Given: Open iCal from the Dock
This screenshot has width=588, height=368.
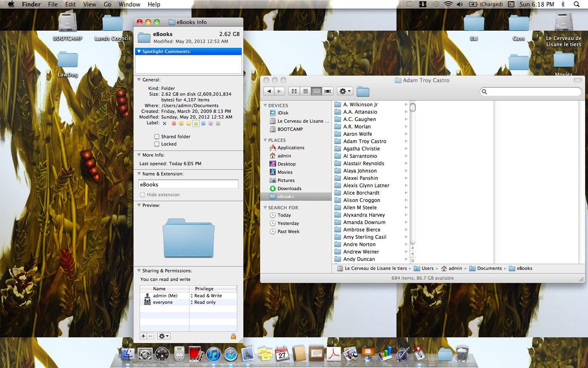Looking at the screenshot, I should coord(282,354).
